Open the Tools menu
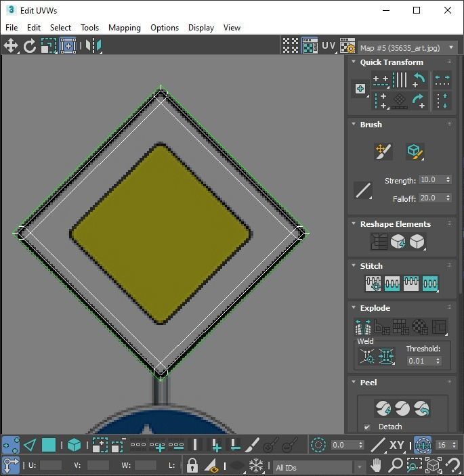Image resolution: width=464 pixels, height=476 pixels. (89, 28)
